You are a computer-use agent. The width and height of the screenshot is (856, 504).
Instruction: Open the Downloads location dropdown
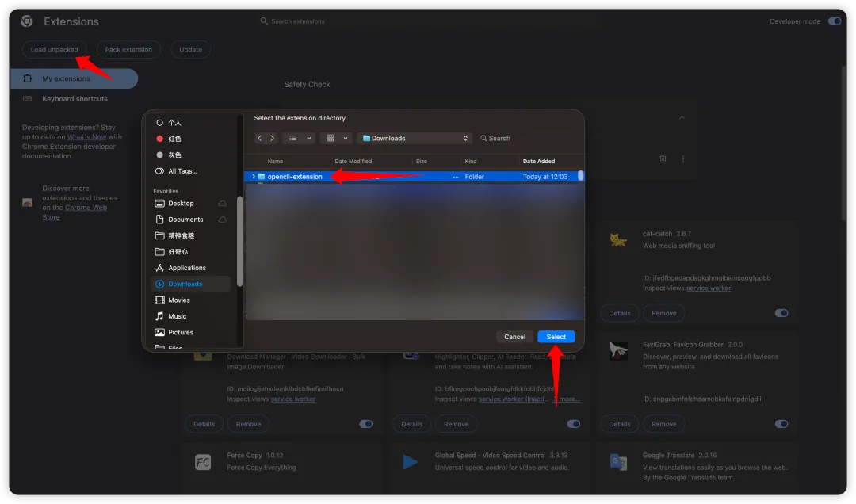pos(415,138)
